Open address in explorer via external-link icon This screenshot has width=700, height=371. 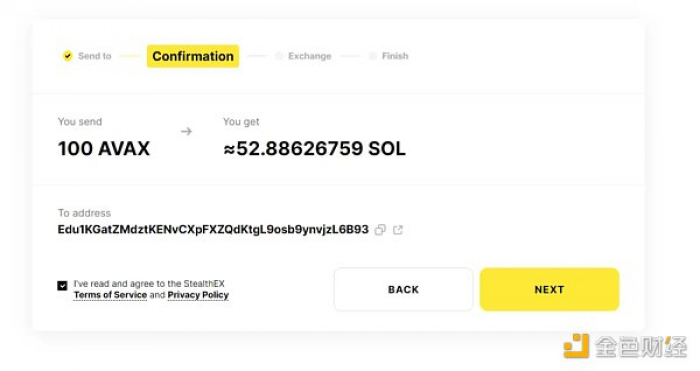[x=398, y=229]
